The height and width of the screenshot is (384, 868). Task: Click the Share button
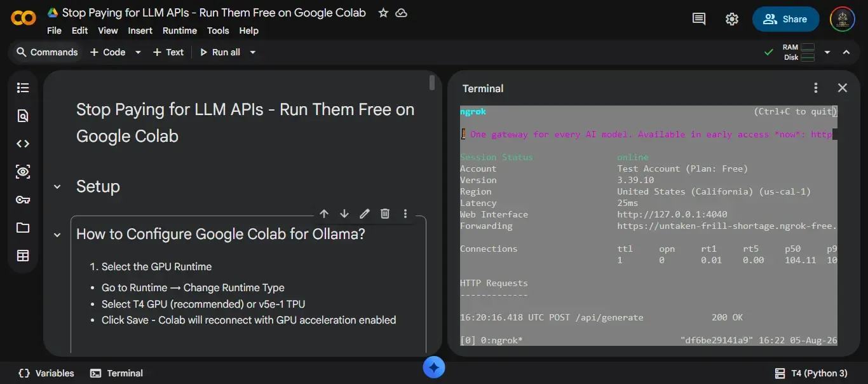pyautogui.click(x=785, y=19)
